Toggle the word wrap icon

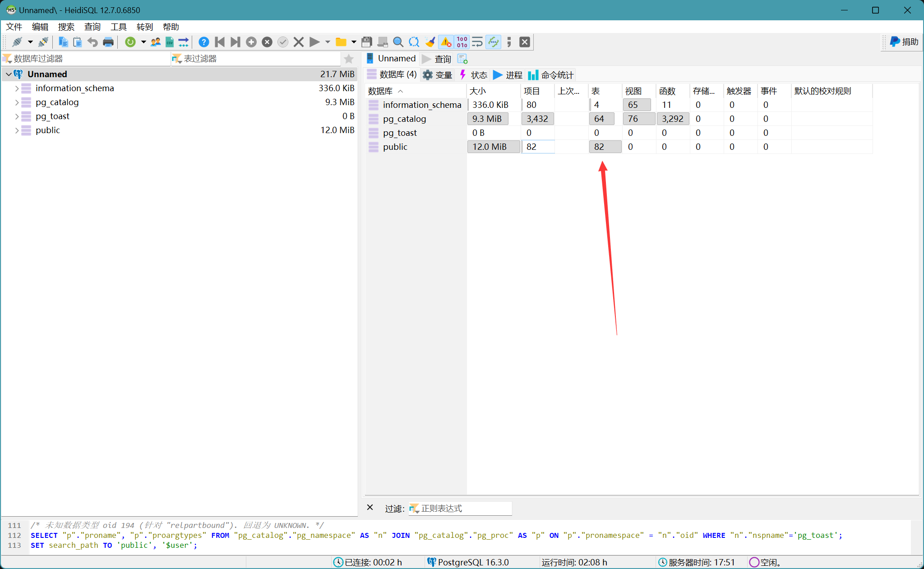point(477,42)
